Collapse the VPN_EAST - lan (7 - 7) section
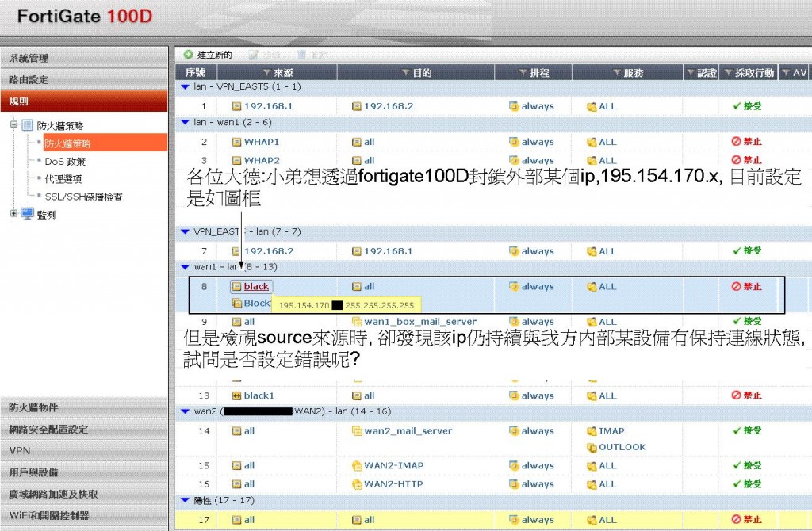The width and height of the screenshot is (812, 531). coord(185,232)
